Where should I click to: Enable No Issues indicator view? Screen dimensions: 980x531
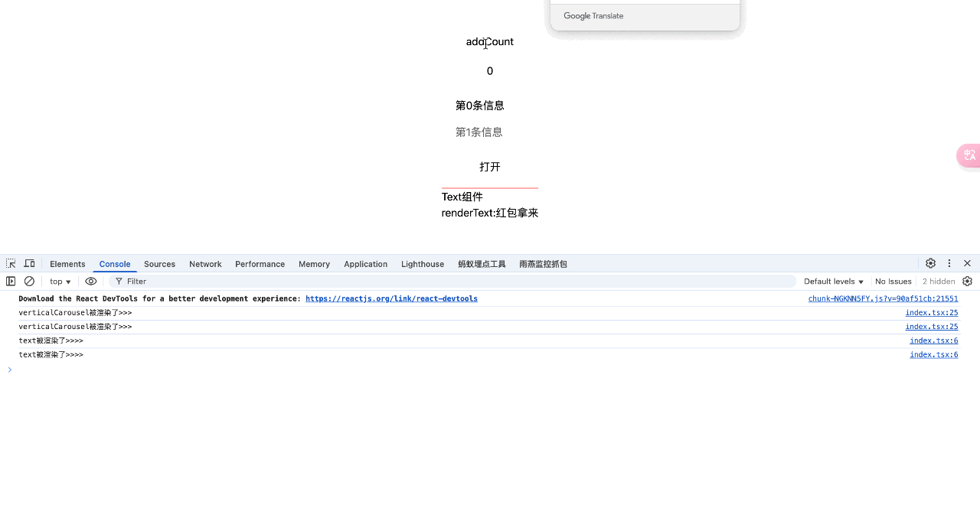(x=893, y=281)
